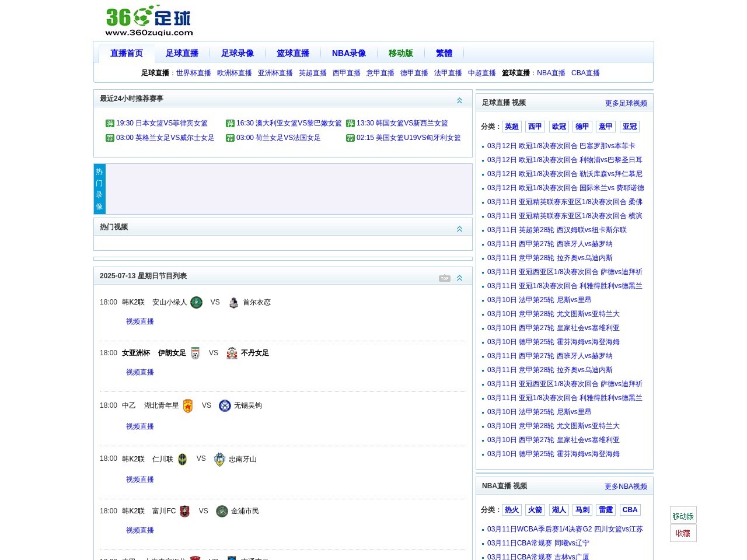The width and height of the screenshot is (747, 560).
Task: Collapse the 星期日节目列表 panel
Action: pos(459,278)
